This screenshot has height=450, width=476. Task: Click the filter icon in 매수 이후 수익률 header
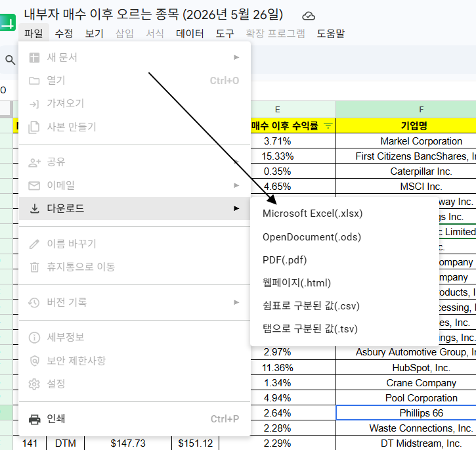[328, 125]
